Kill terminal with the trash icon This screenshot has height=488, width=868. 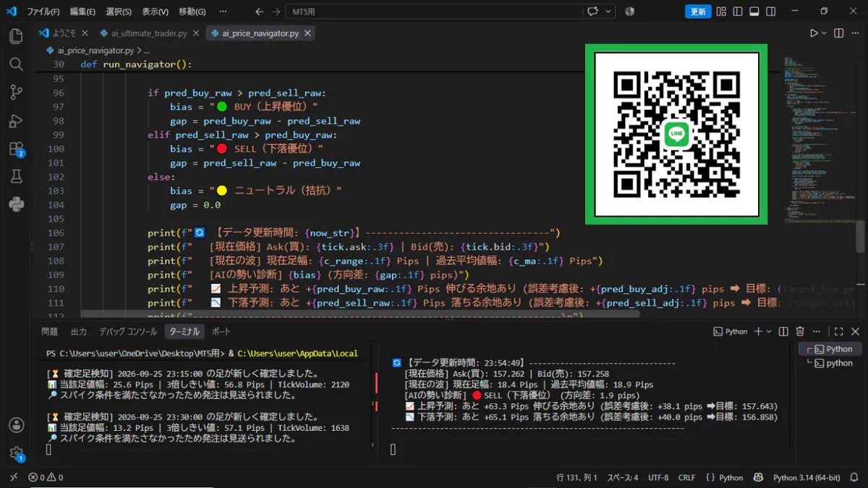pos(800,332)
